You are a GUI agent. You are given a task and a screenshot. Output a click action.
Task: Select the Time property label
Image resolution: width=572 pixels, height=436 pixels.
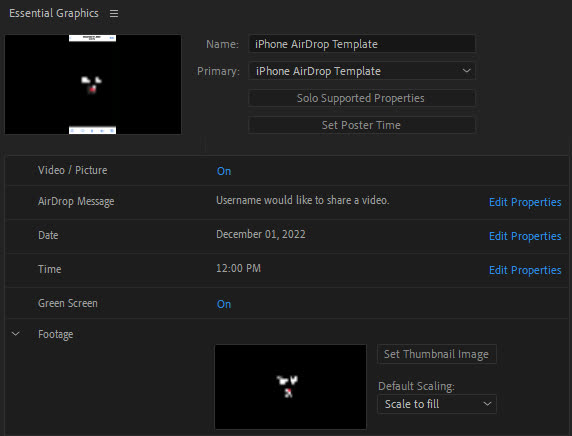click(x=50, y=269)
